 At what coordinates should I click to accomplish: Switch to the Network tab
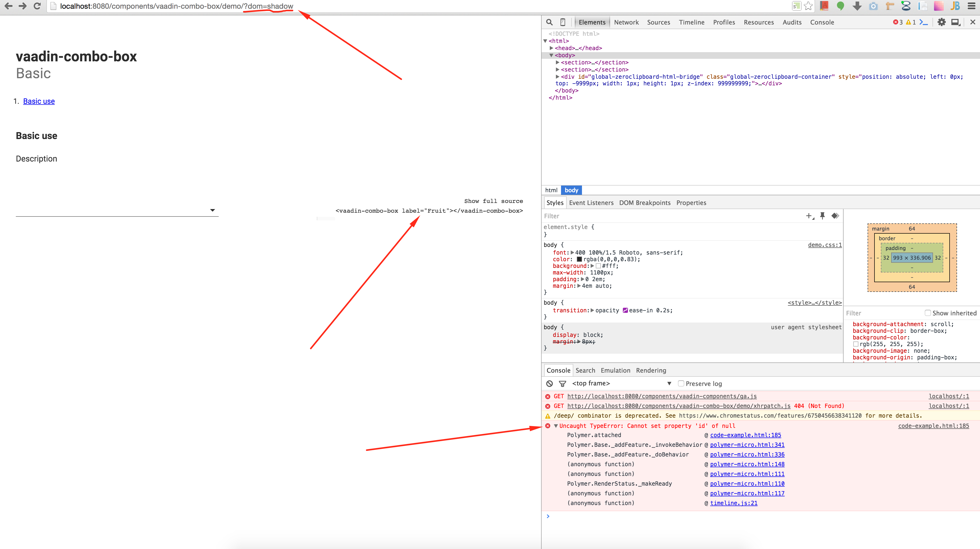[626, 22]
